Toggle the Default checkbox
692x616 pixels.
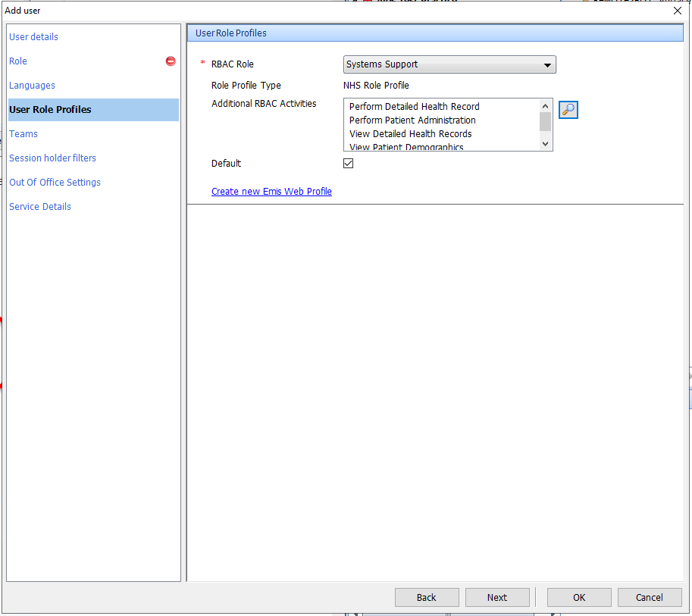(348, 163)
